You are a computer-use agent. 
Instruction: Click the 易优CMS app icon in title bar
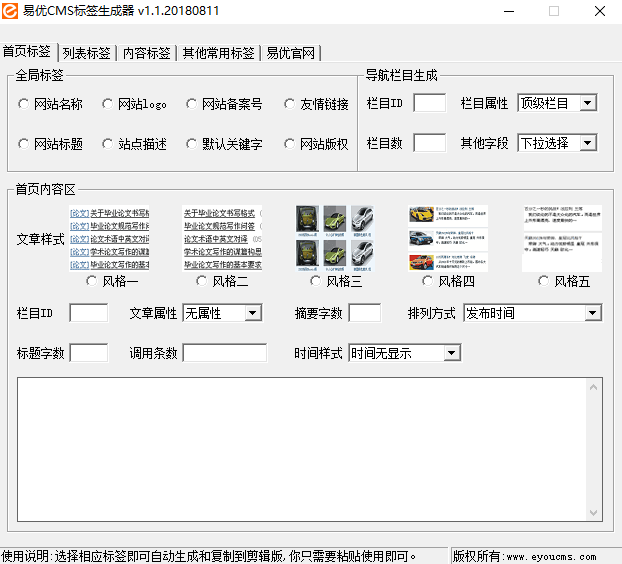tap(11, 11)
